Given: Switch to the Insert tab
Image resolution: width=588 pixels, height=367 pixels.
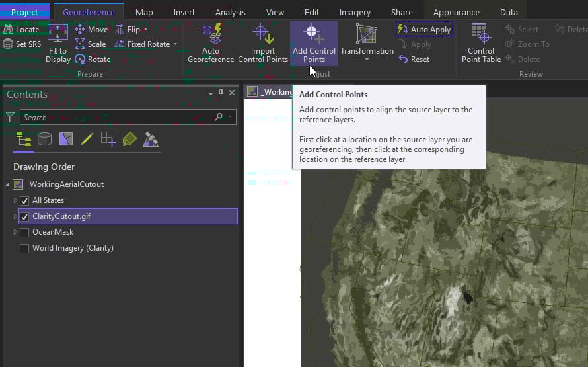Looking at the screenshot, I should point(184,12).
